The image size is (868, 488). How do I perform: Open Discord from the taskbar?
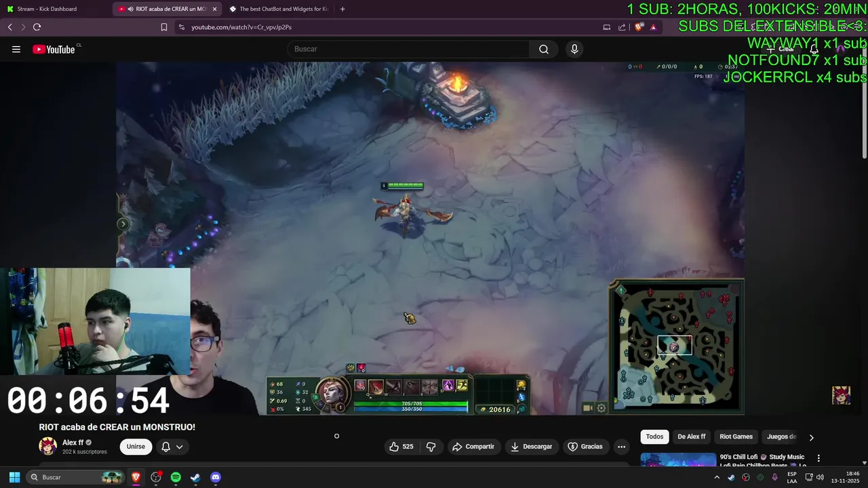(x=216, y=477)
